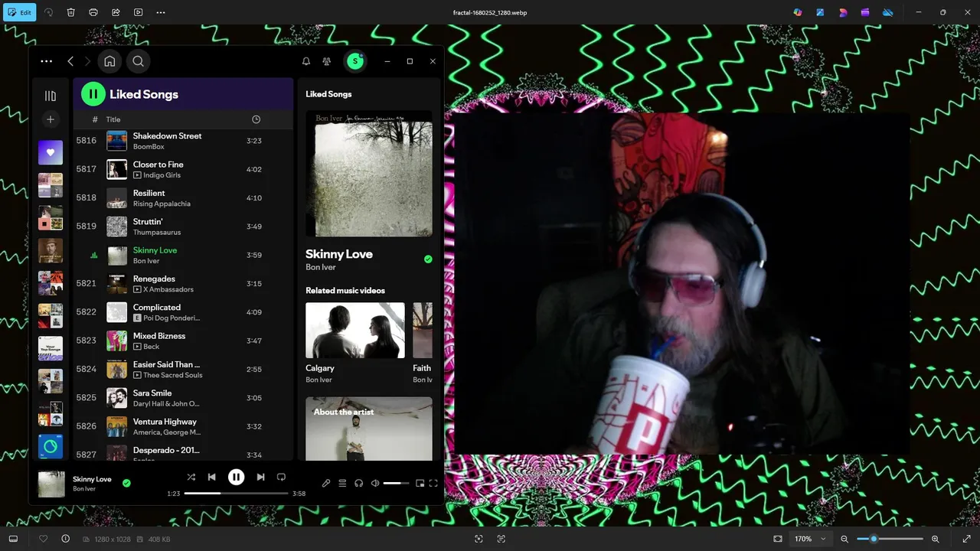Click the Photos zoom slider
This screenshot has height=551, width=980.
[890, 539]
